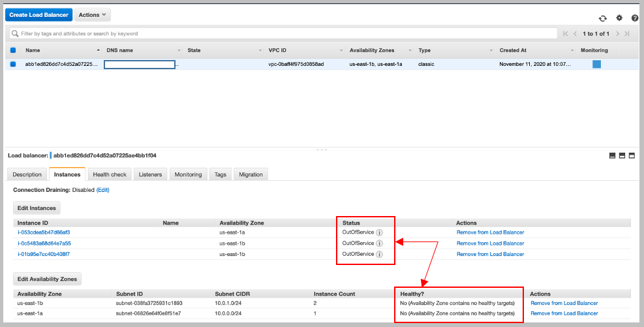Open the Type column dropdown arrow

tap(491, 50)
